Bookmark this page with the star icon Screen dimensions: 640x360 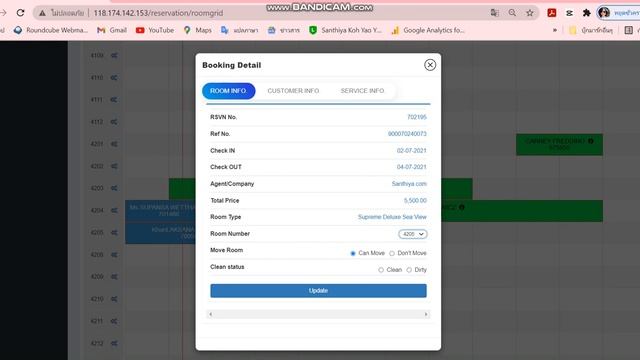click(530, 13)
